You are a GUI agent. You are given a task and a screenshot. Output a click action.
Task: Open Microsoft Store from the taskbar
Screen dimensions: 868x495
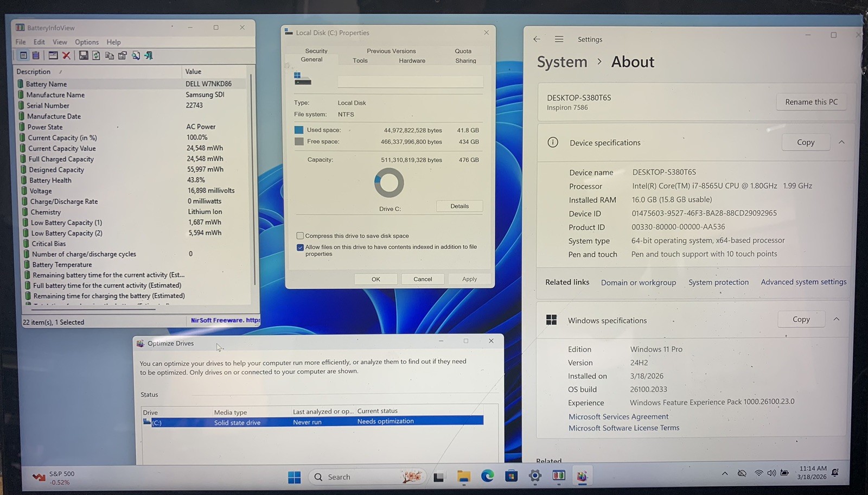tap(511, 477)
